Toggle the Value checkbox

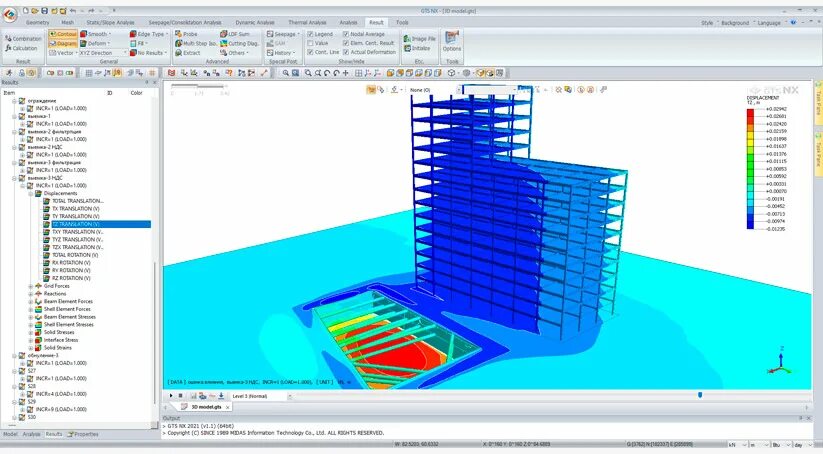tap(310, 43)
